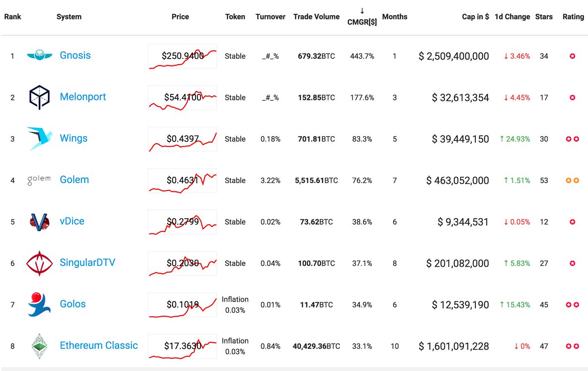Viewport: 588px width, 371px height.
Task: Sort by CMGR[$] column header
Action: tap(362, 17)
